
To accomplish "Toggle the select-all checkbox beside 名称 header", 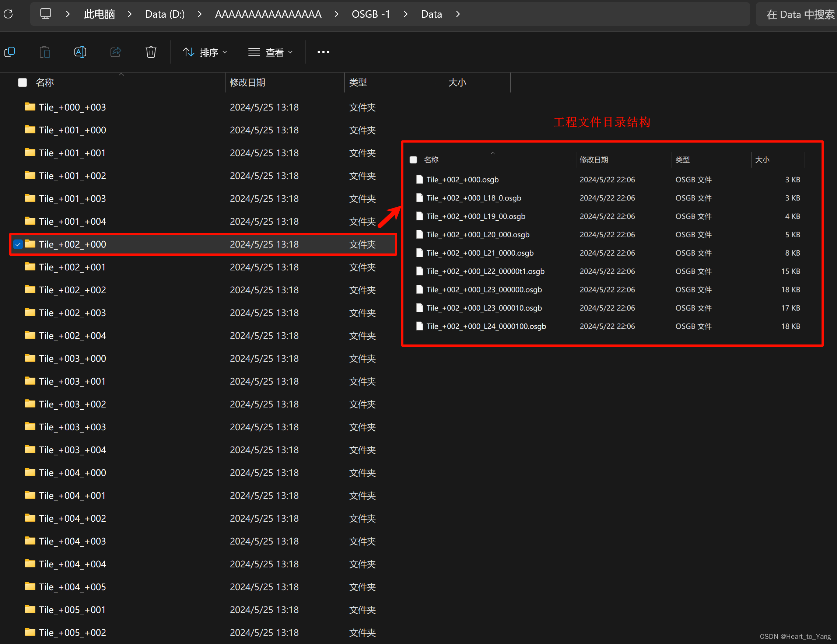I will click(x=22, y=83).
